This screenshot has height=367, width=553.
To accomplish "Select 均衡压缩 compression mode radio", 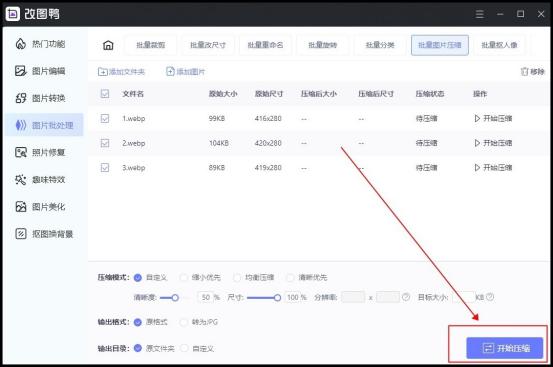I will click(237, 278).
